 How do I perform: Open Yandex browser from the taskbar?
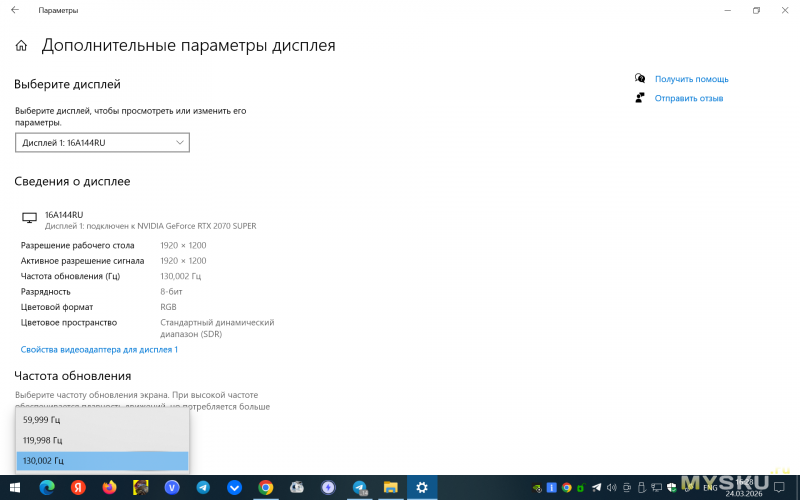click(77, 487)
